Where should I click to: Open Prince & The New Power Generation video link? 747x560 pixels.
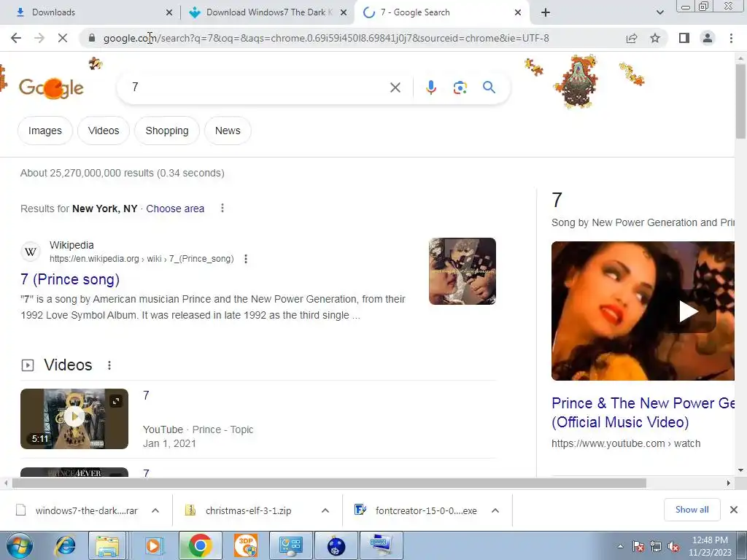pos(643,413)
